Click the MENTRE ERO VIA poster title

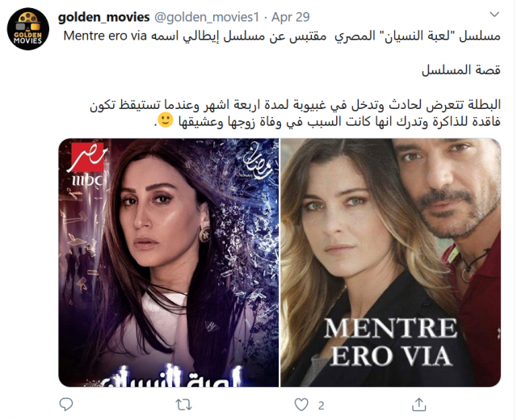[391, 342]
